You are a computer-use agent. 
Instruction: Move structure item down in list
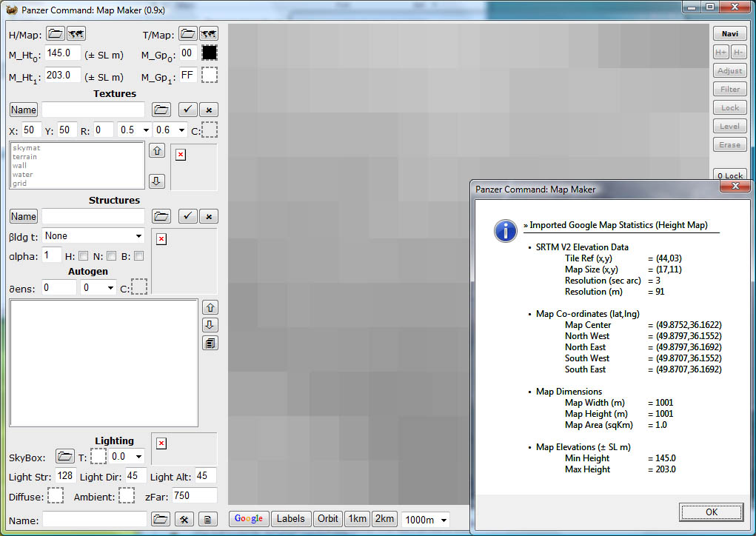click(x=210, y=325)
